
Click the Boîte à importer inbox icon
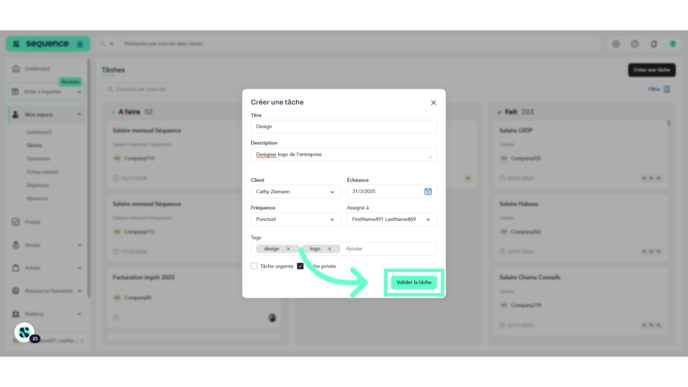point(15,92)
